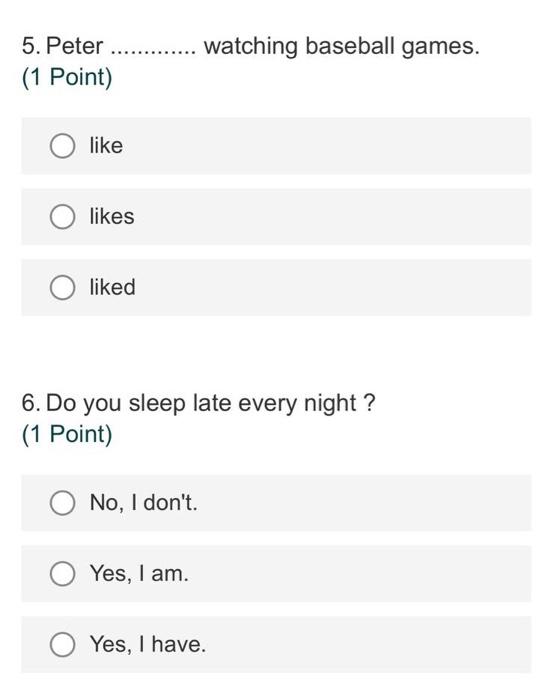Click the "Yes, I am." answer text

[139, 573]
